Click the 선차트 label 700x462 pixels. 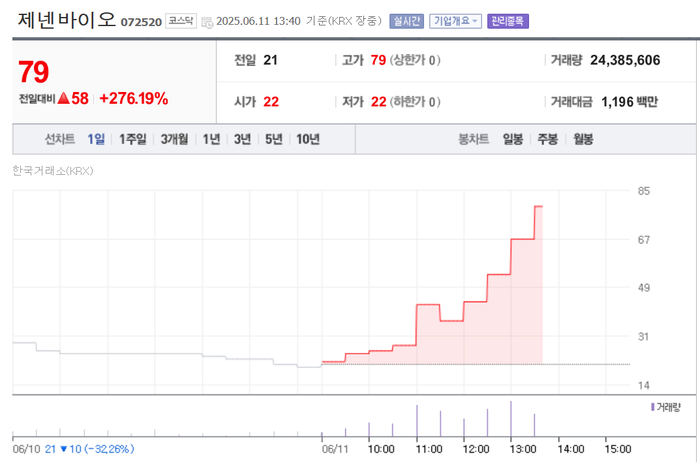click(60, 139)
